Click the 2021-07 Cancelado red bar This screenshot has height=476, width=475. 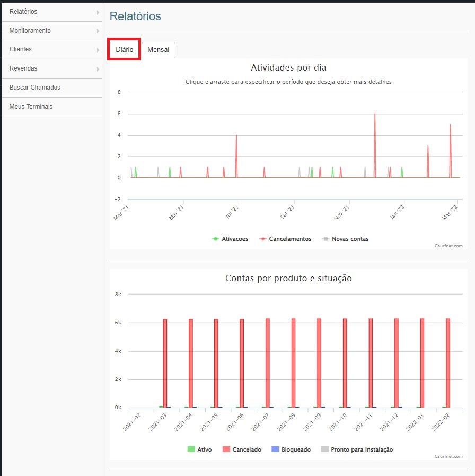pos(268,364)
